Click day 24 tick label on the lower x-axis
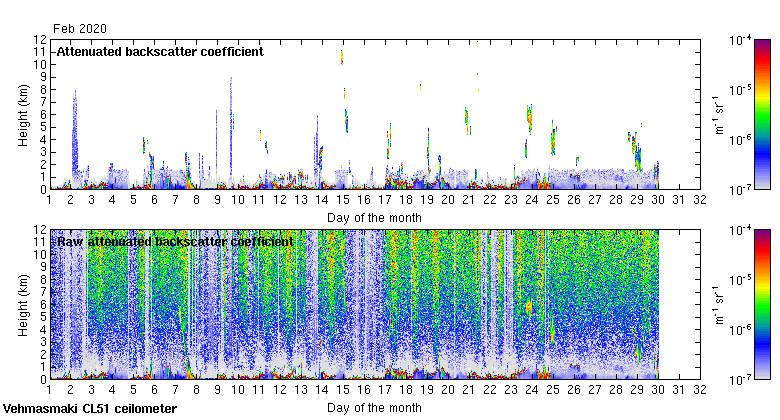 point(532,390)
